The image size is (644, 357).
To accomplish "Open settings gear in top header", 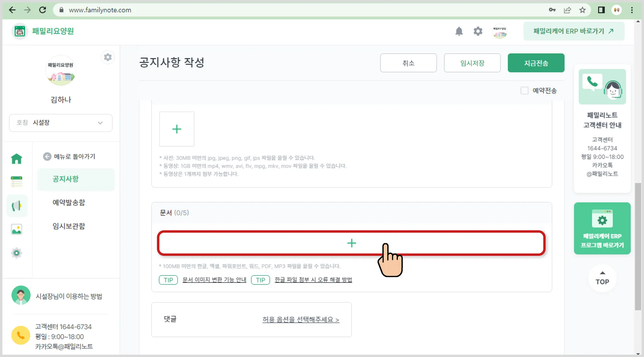I will coord(478,31).
